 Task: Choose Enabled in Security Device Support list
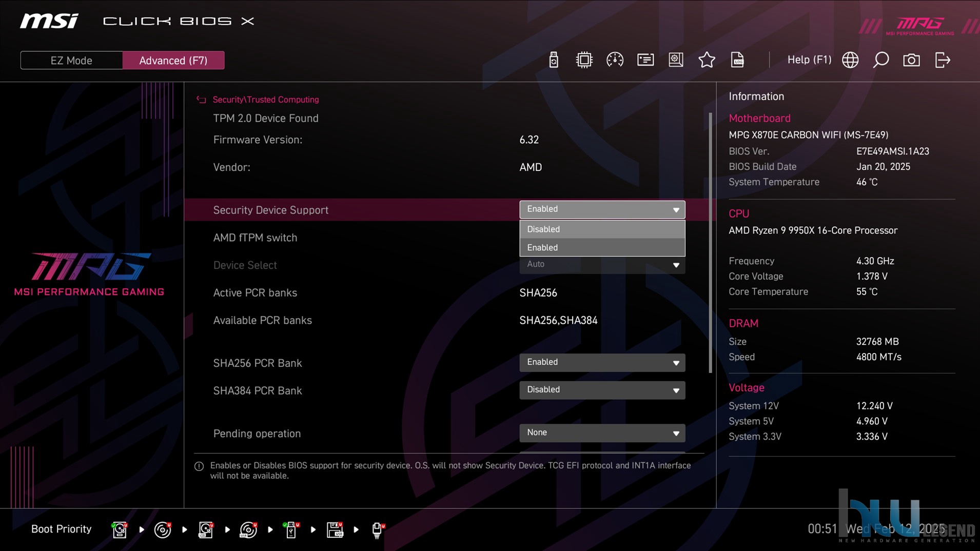click(x=602, y=247)
